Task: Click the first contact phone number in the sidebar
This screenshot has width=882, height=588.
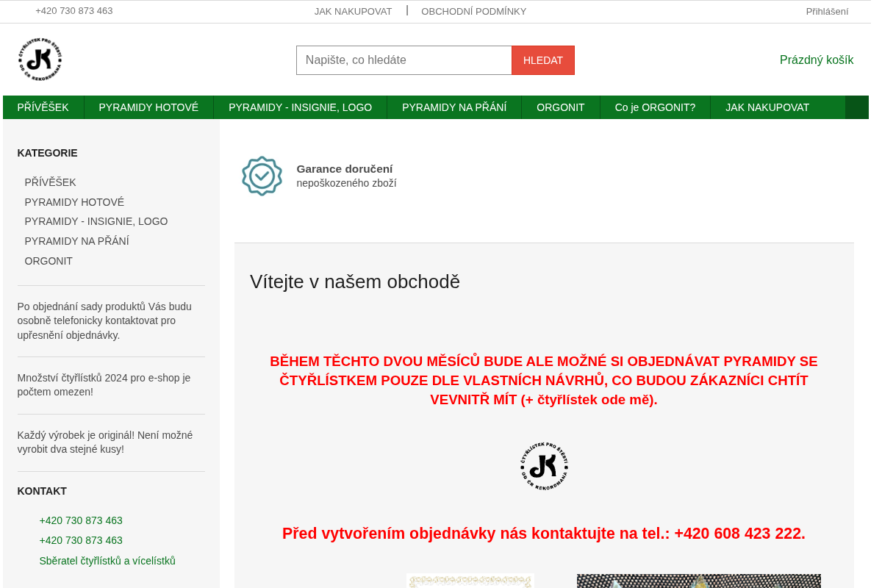Action: tap(81, 520)
